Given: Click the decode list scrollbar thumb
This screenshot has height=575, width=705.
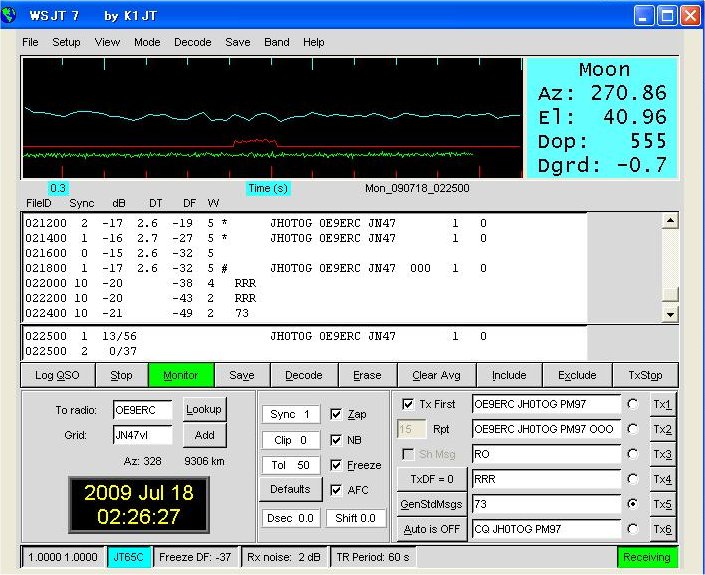Looking at the screenshot, I should pyautogui.click(x=670, y=294).
